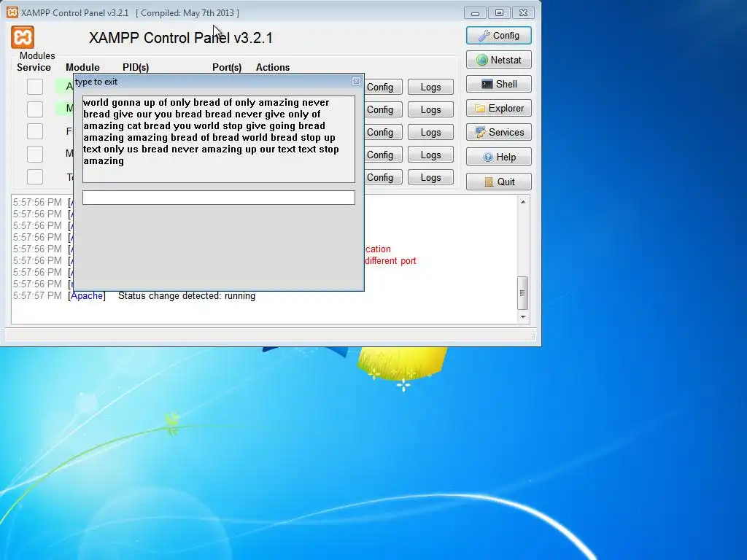Open the main Config button with wrench
Viewport: 747px width, 560px height.
(499, 35)
